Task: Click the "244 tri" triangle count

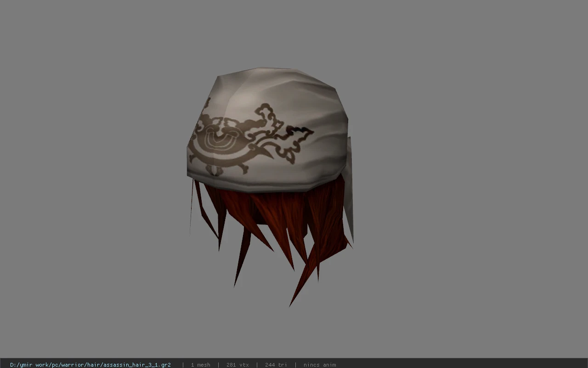Action: [276, 365]
